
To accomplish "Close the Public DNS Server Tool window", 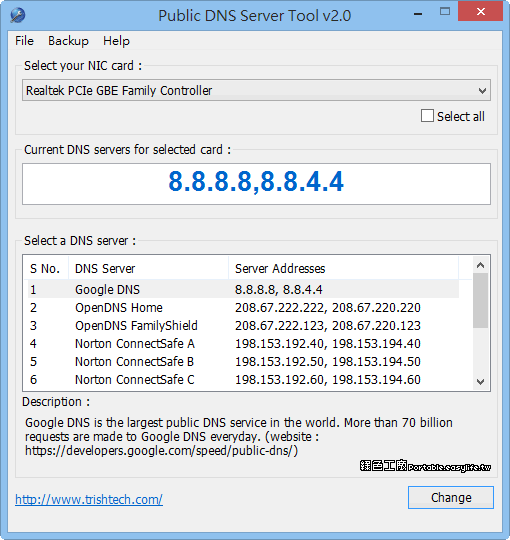I will point(480,11).
